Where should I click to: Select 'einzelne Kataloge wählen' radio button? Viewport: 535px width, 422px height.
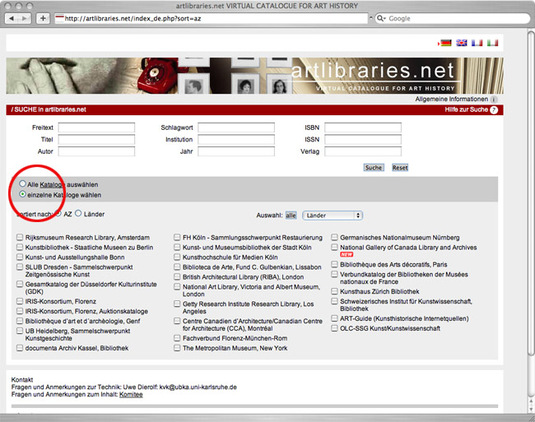click(x=23, y=194)
